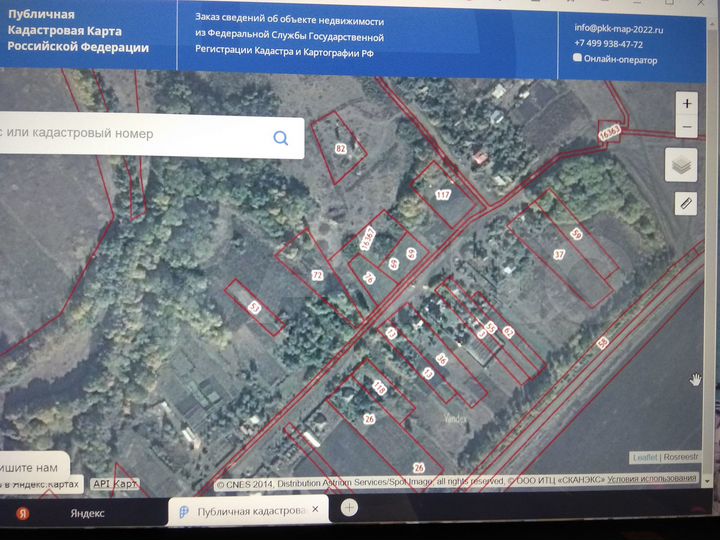The image size is (720, 540).
Task: Click the Leaflet attribution link
Action: [x=645, y=457]
